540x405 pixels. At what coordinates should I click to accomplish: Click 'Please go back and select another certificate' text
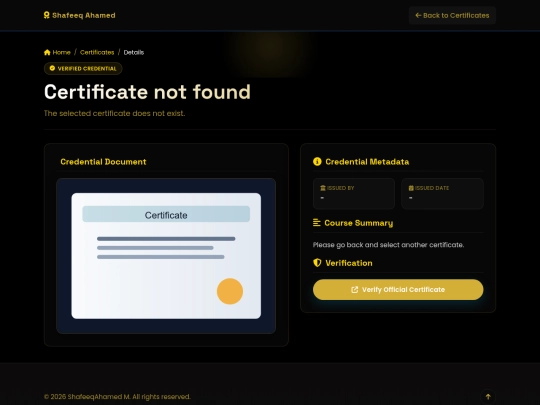(x=388, y=245)
